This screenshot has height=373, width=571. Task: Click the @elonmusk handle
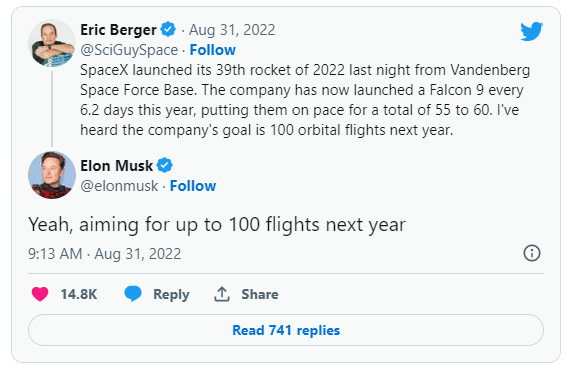119,186
